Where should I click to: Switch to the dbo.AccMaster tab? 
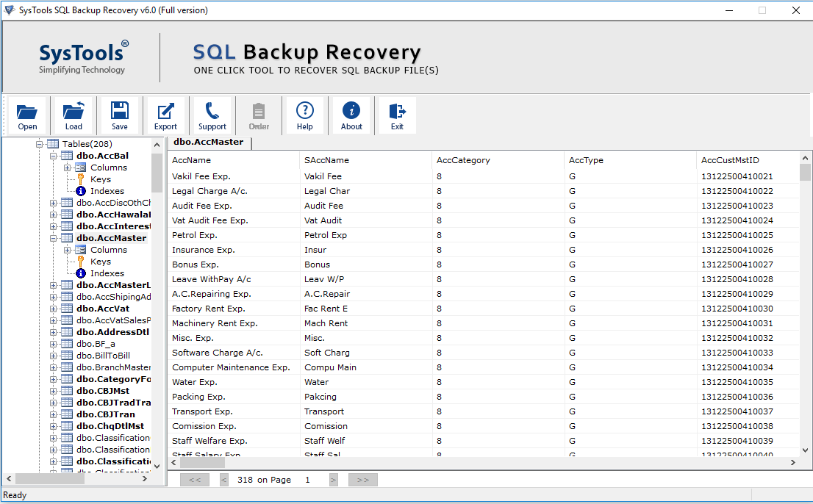[x=209, y=143]
